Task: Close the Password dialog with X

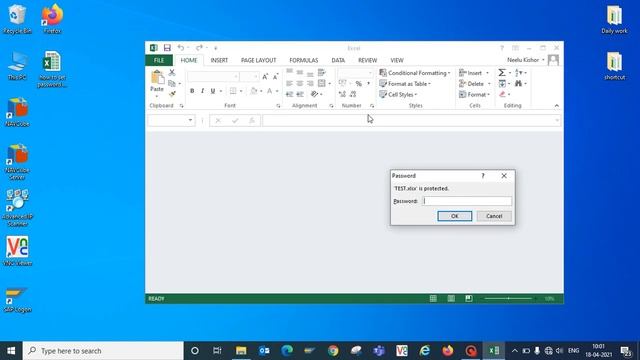Action: [504, 176]
